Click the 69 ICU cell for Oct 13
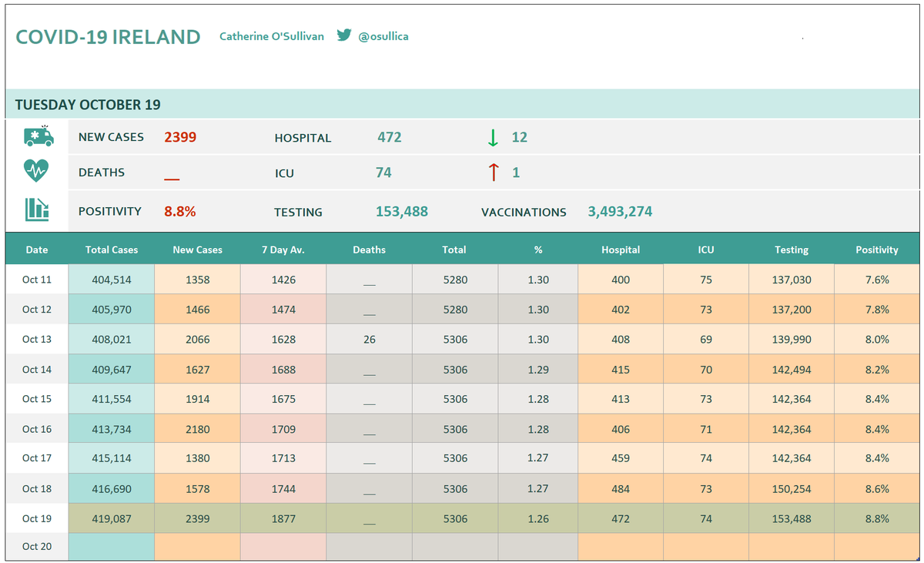 [706, 339]
